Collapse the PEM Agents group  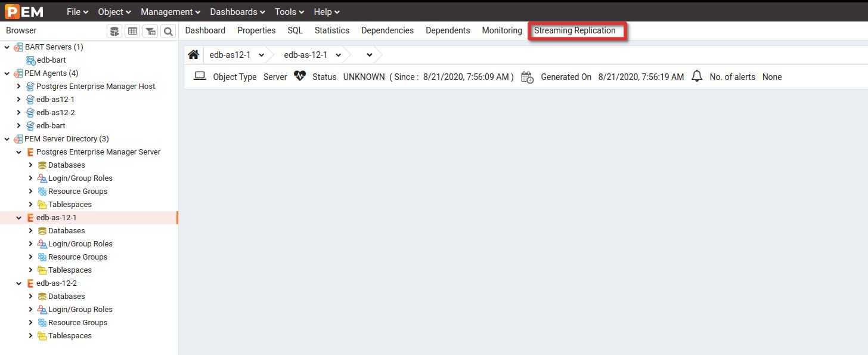(x=7, y=73)
